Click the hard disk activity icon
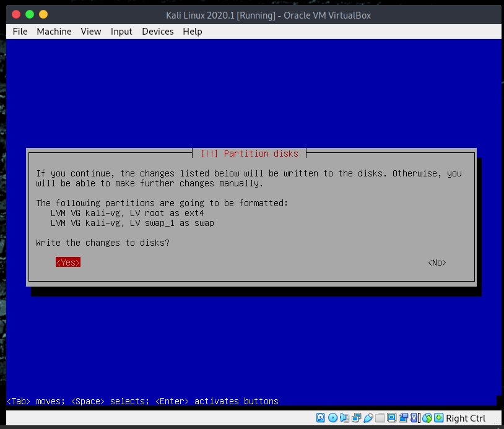The height and width of the screenshot is (429, 504). click(x=321, y=418)
